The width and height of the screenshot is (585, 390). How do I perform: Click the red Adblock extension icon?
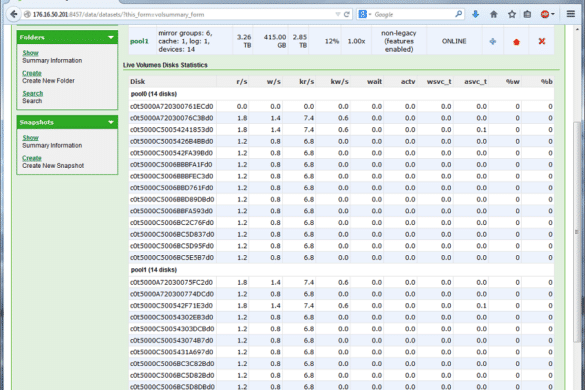point(545,14)
